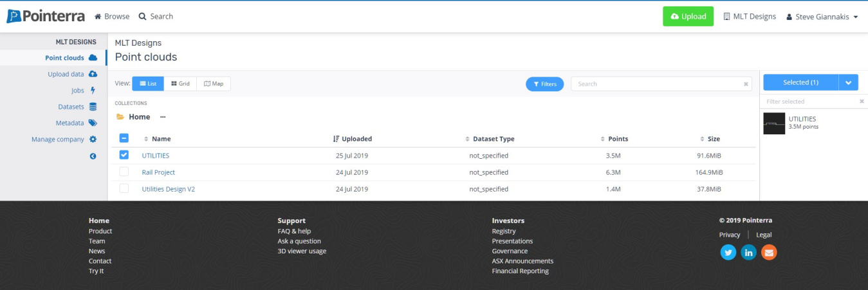Open the Steve Giannakis user menu
Viewport: 868px width, 290px height.
coord(822,17)
